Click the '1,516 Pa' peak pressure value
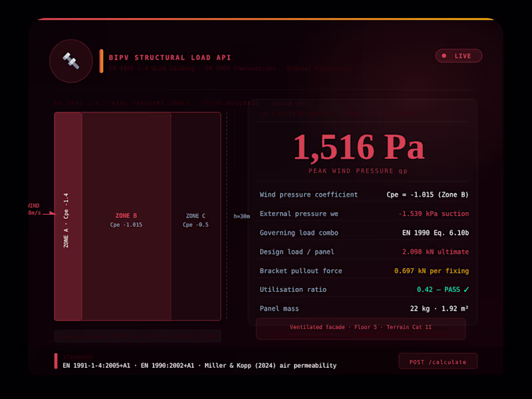The image size is (532, 399). [359, 147]
